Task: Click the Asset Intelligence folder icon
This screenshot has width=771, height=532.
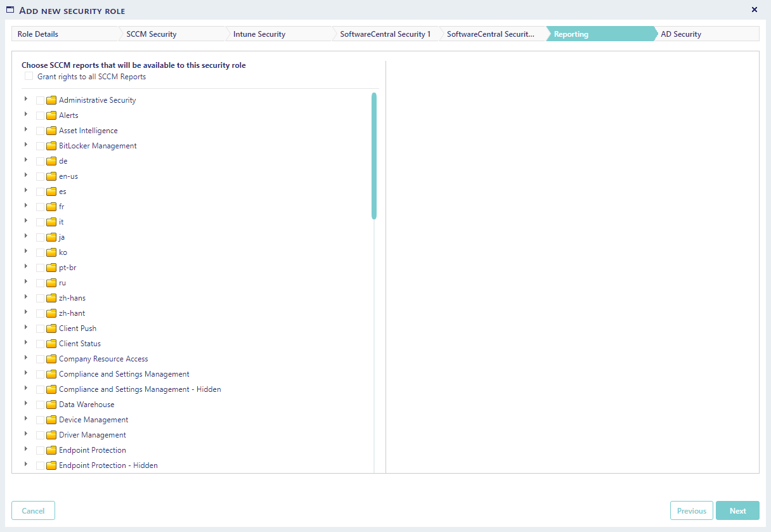Action: [x=51, y=131]
